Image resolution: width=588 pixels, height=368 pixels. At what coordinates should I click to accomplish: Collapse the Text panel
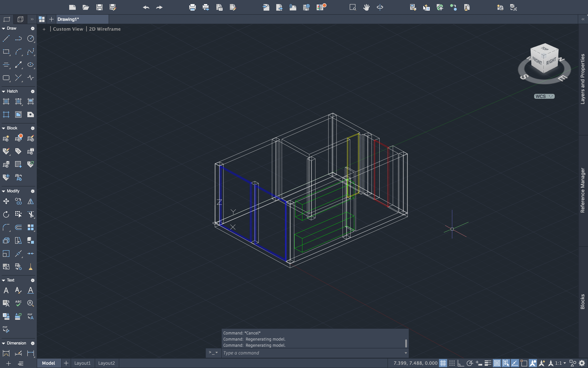coord(3,280)
